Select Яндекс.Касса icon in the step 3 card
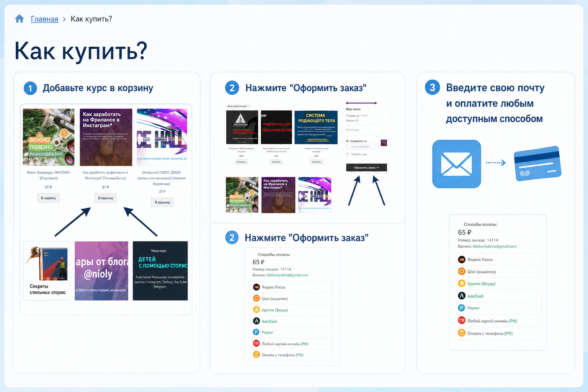The height and width of the screenshot is (392, 588). pos(462,260)
